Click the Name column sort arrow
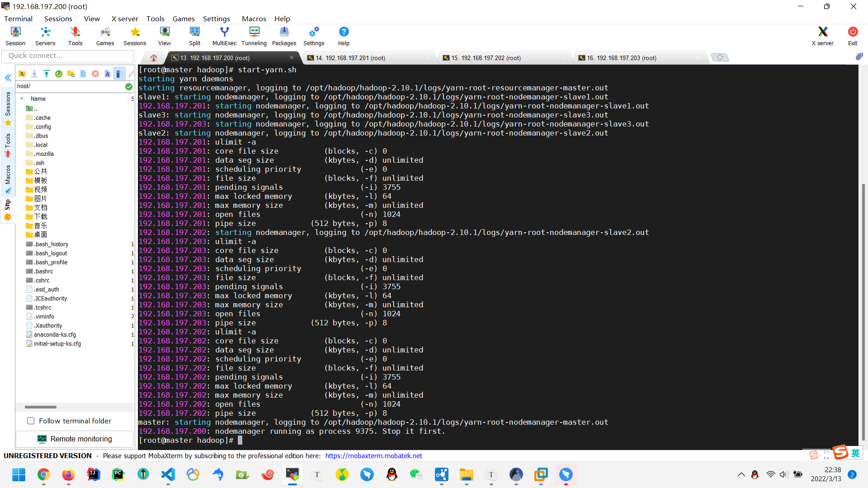This screenshot has width=868, height=488. [22, 99]
